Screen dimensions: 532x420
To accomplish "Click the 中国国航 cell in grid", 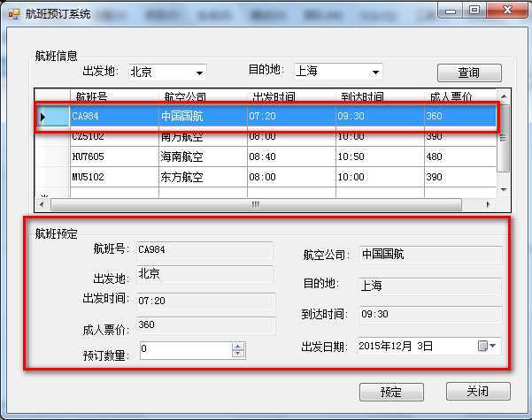I will (203, 116).
